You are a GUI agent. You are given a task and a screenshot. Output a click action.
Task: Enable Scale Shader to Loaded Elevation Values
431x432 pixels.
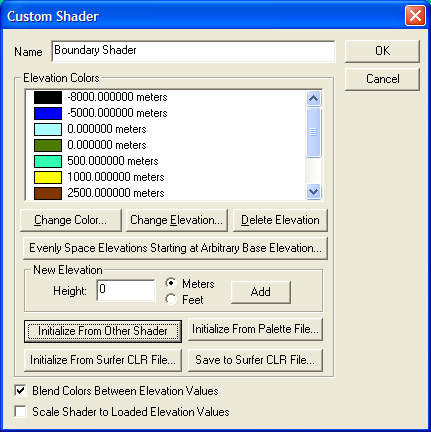20,412
